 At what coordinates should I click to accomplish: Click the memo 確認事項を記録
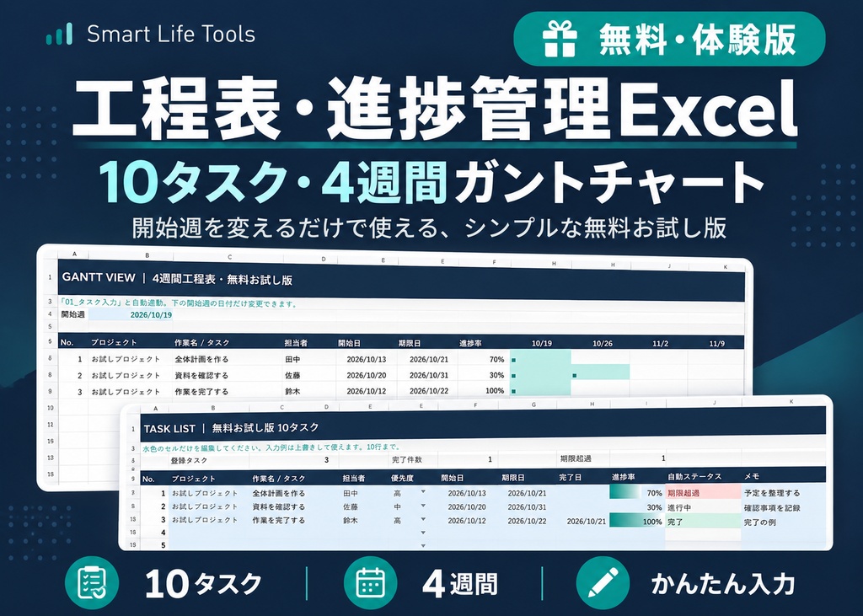pos(772,507)
